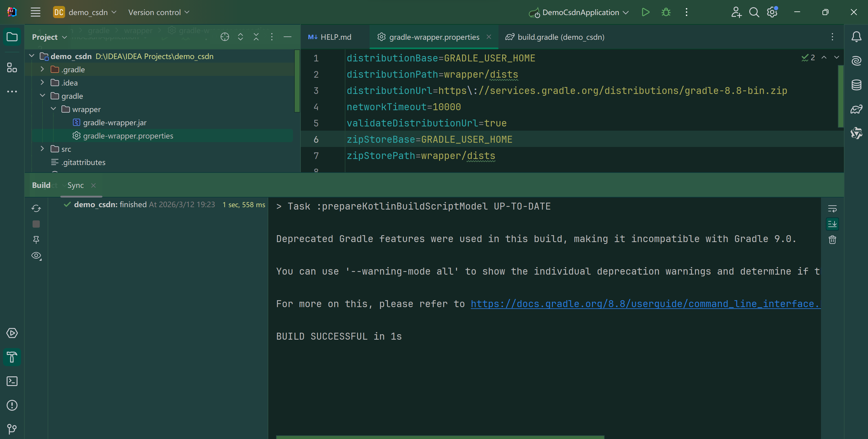This screenshot has width=868, height=439.
Task: Collapse the wrapper folder node
Action: [53, 109]
